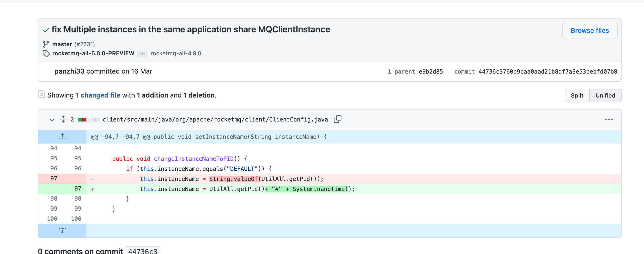644x254 pixels.
Task: Expand hidden lines above line 94
Action: [x=62, y=136]
